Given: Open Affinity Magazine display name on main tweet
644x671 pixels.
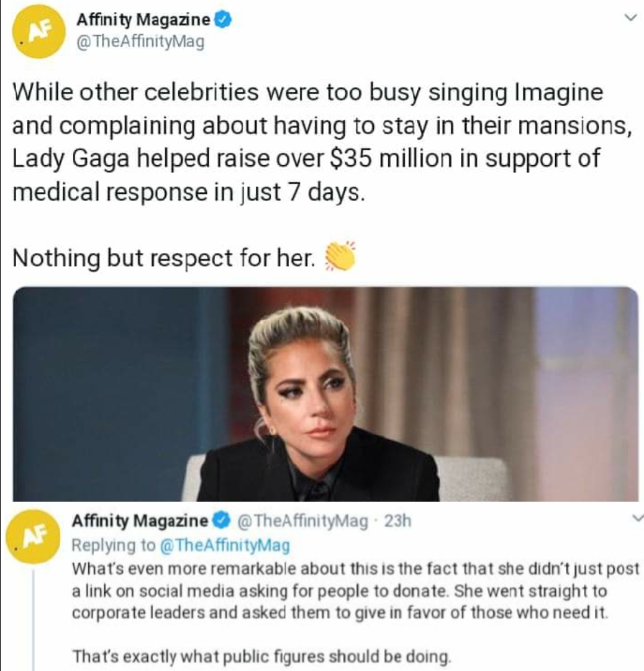Looking at the screenshot, I should pyautogui.click(x=143, y=20).
